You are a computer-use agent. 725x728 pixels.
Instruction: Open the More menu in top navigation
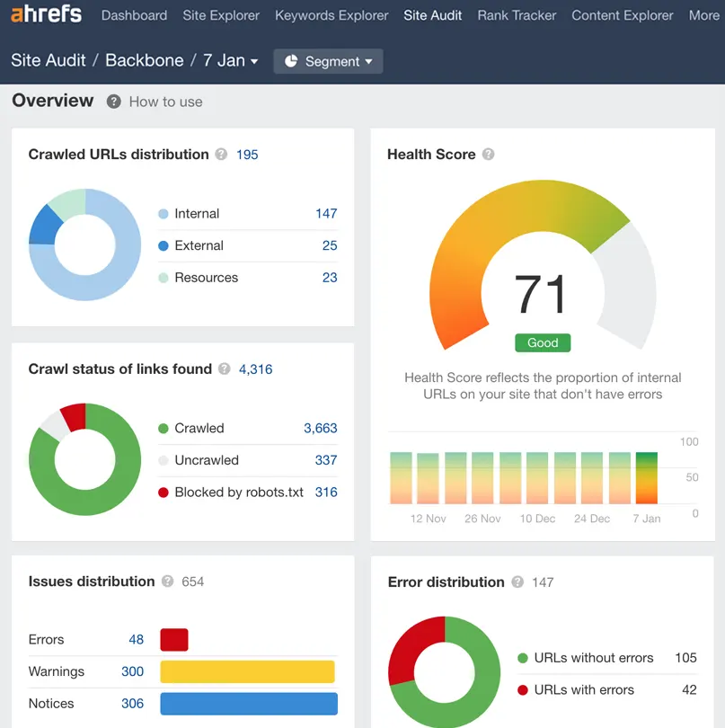[x=703, y=15]
